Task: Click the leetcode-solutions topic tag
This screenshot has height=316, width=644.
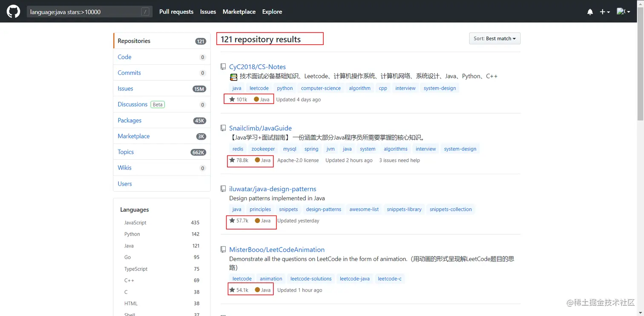Action: (x=311, y=279)
